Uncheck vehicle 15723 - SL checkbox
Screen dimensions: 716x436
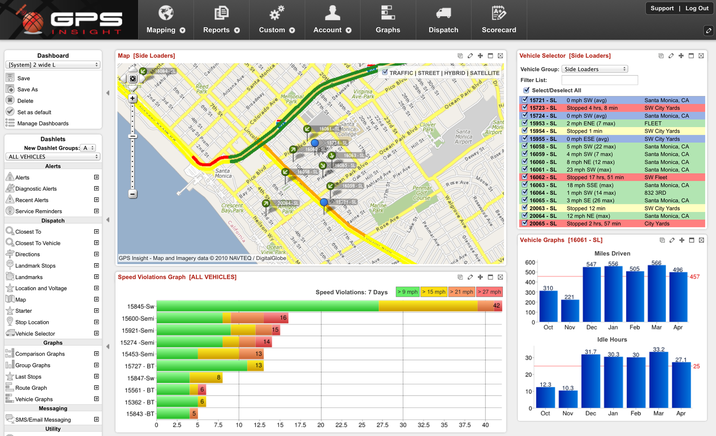tap(525, 108)
